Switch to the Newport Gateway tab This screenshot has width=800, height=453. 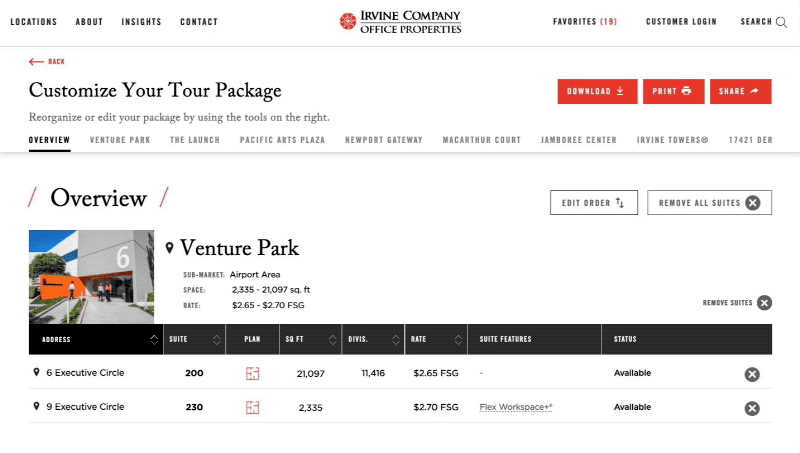click(x=384, y=140)
